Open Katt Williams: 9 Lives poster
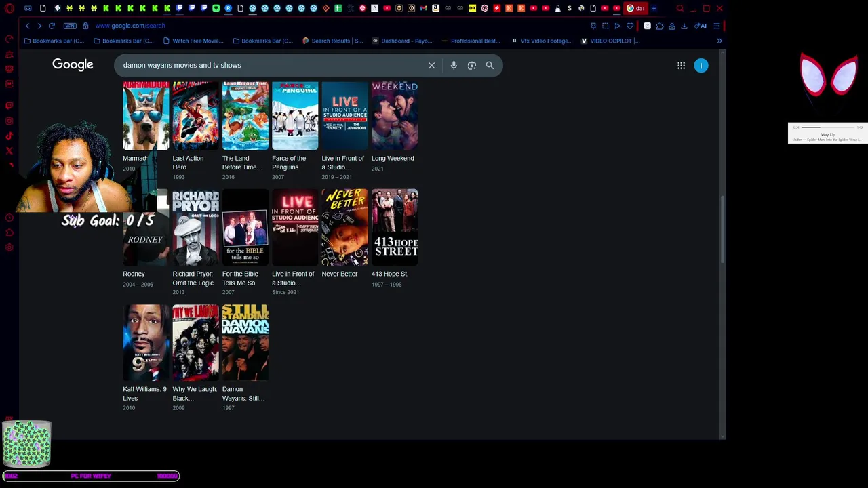This screenshot has width=868, height=488. 146,342
